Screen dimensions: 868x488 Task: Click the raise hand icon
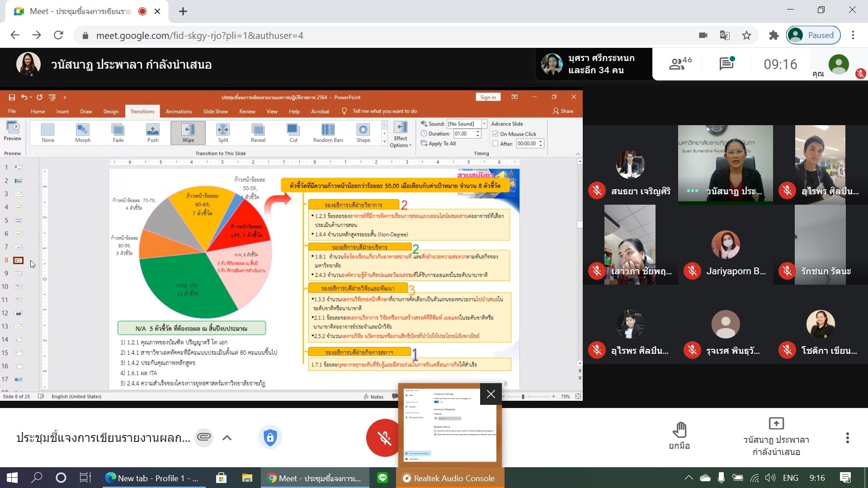679,430
